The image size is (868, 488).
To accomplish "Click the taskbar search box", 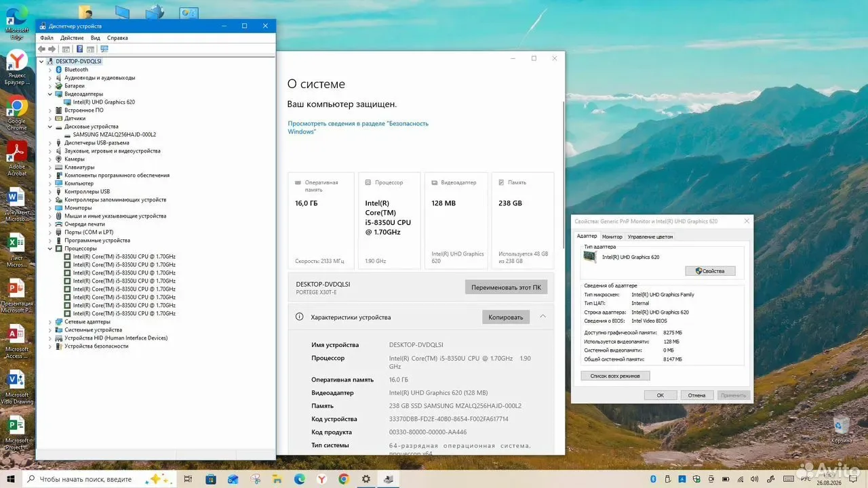I will coord(98,479).
